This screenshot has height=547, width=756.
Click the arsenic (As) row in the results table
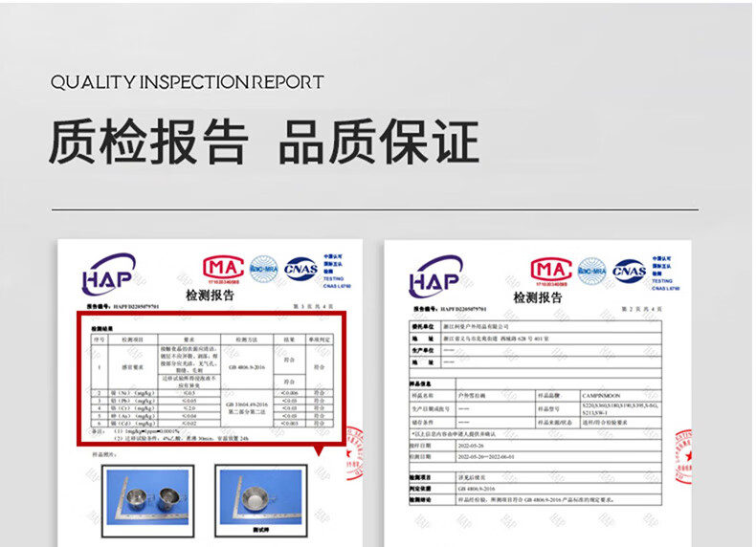(x=212, y=415)
